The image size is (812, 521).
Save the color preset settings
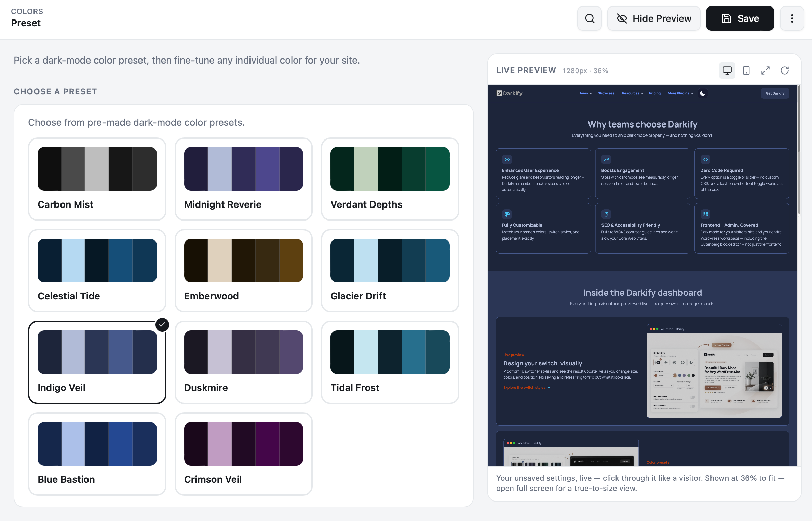(740, 18)
